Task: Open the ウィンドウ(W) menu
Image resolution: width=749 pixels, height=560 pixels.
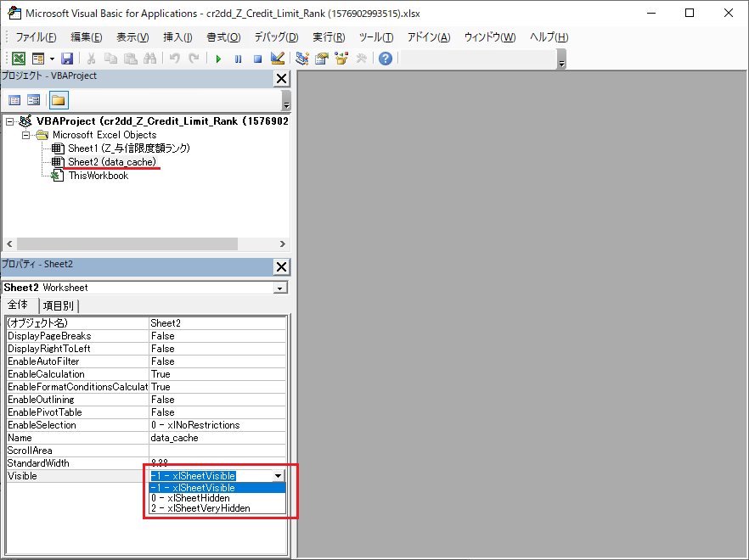Action: pos(490,37)
